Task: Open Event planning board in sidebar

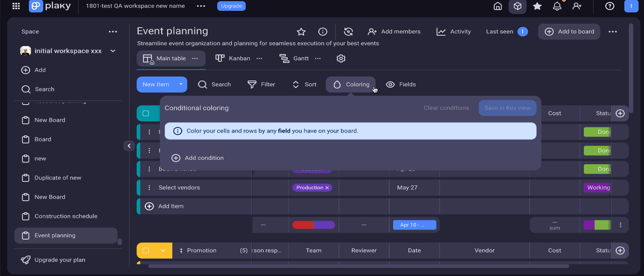Action: click(66, 236)
